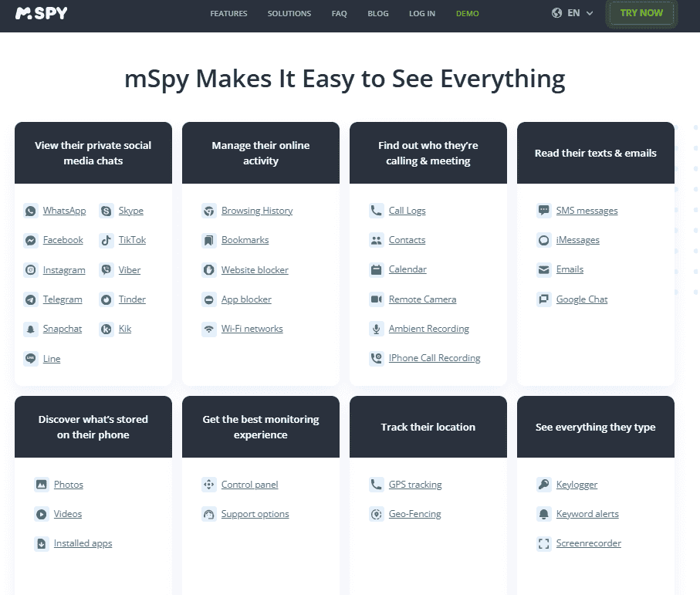Viewport: 700px width, 595px height.
Task: Click the Telegram icon
Action: pos(30,299)
